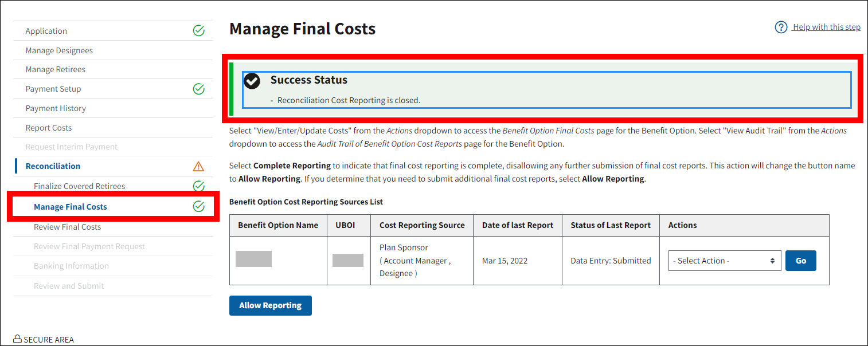Click the Reconciliation orange warning triangle icon
The width and height of the screenshot is (868, 346).
pos(198,166)
